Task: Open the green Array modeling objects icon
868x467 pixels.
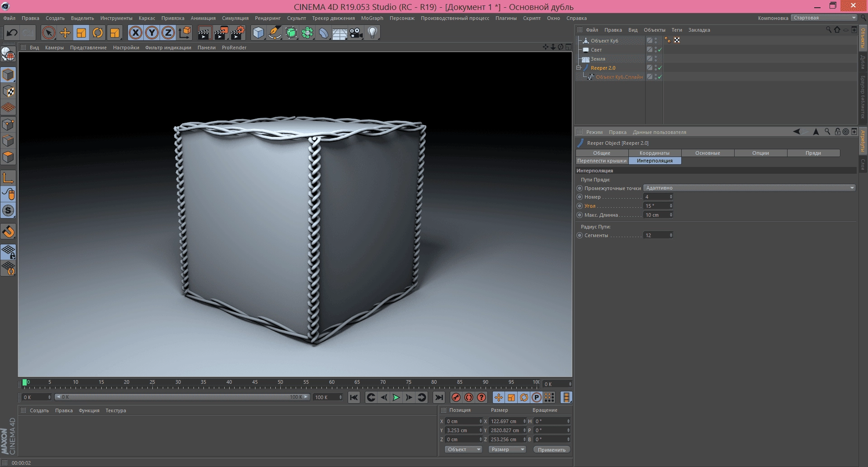Action: [308, 33]
